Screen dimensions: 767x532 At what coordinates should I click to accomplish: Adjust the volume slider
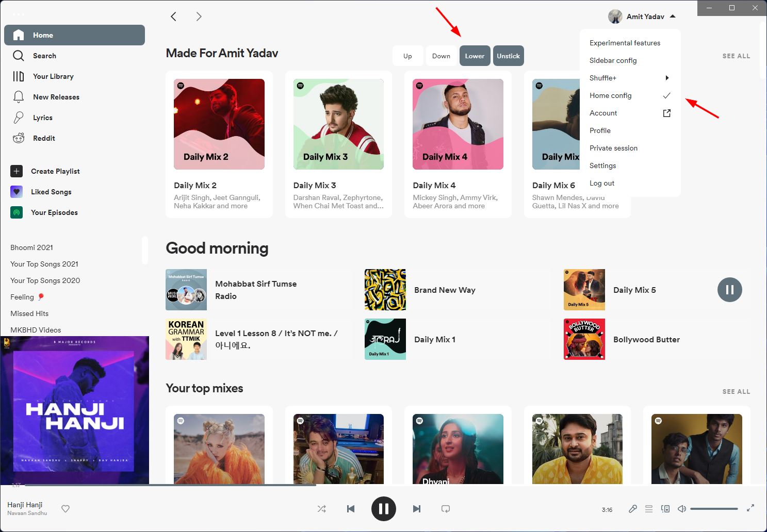(714, 509)
